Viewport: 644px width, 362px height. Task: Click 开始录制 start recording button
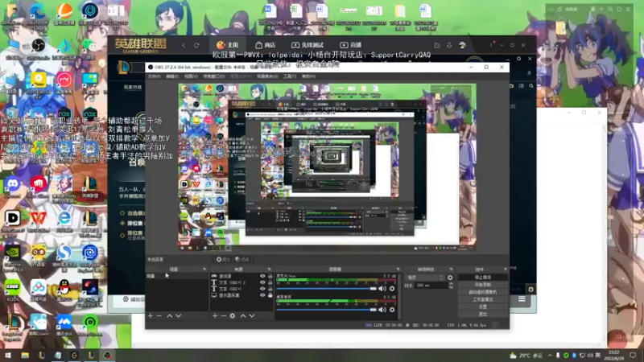point(482,285)
